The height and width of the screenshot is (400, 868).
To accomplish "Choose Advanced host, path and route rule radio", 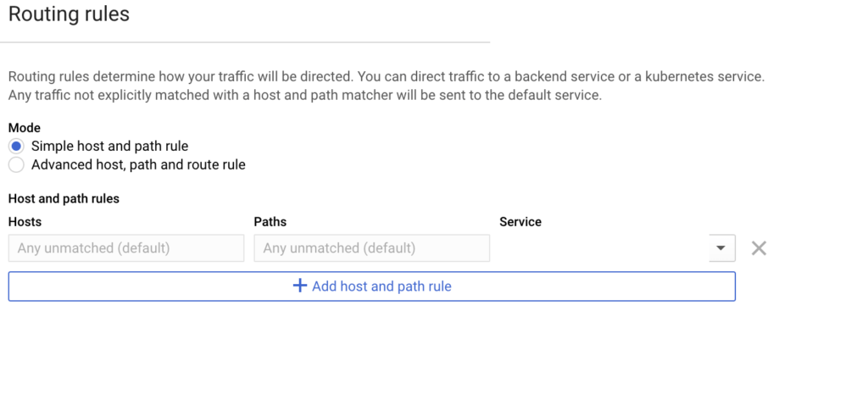I will 16,165.
